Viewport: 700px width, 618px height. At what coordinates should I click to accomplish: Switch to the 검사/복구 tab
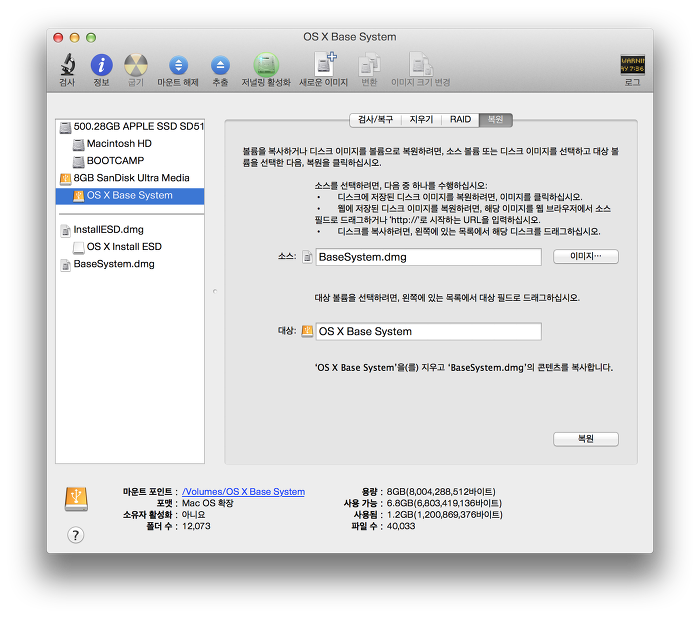[375, 120]
